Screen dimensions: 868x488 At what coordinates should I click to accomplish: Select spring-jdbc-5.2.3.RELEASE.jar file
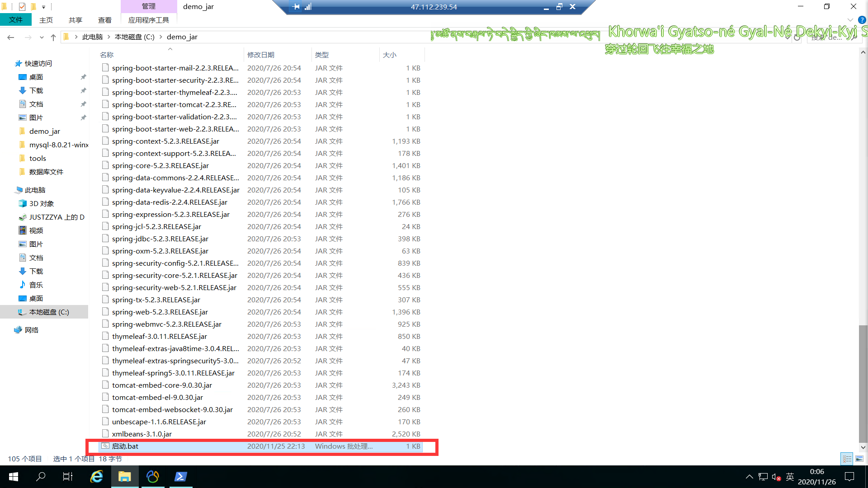[x=160, y=239]
